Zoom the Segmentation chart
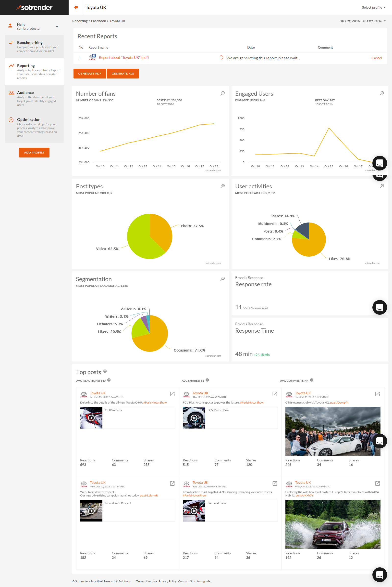This screenshot has height=587, width=392. tap(222, 279)
